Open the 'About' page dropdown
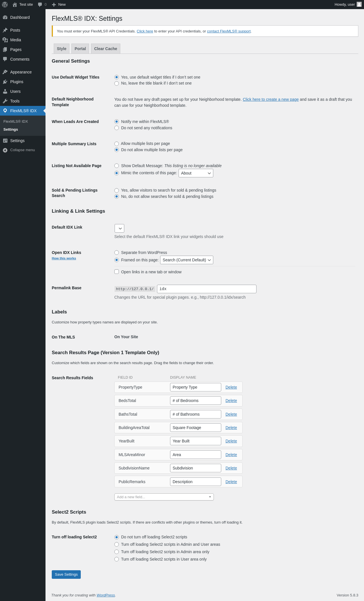The height and width of the screenshot is (601, 364). click(196, 173)
